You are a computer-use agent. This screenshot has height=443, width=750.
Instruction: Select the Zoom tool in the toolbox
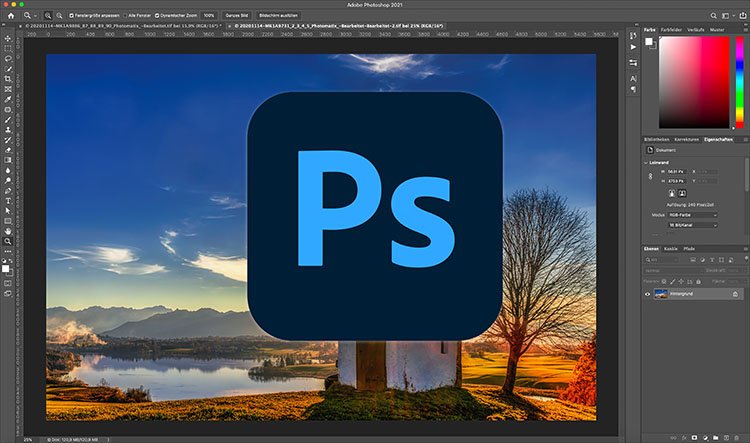[x=8, y=242]
